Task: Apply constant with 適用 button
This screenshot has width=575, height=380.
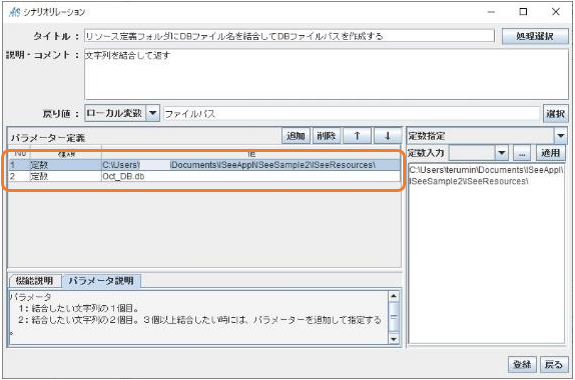Action: (x=550, y=153)
